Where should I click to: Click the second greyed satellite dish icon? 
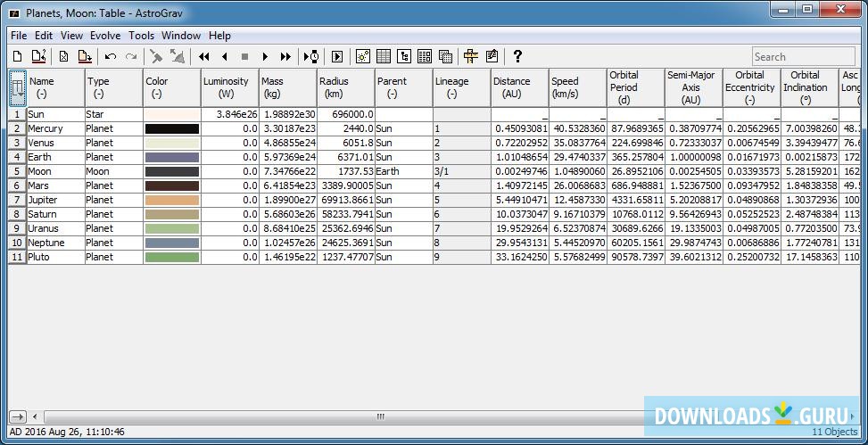[x=178, y=56]
